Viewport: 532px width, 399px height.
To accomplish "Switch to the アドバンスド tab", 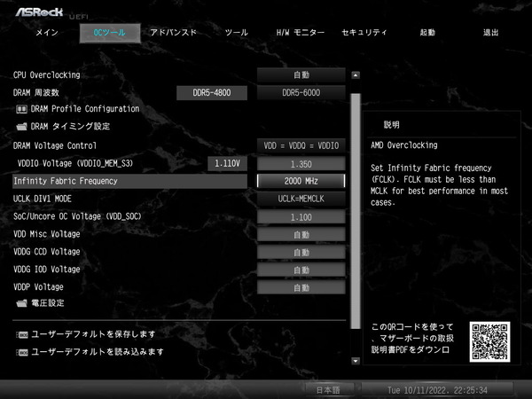I will [x=173, y=33].
